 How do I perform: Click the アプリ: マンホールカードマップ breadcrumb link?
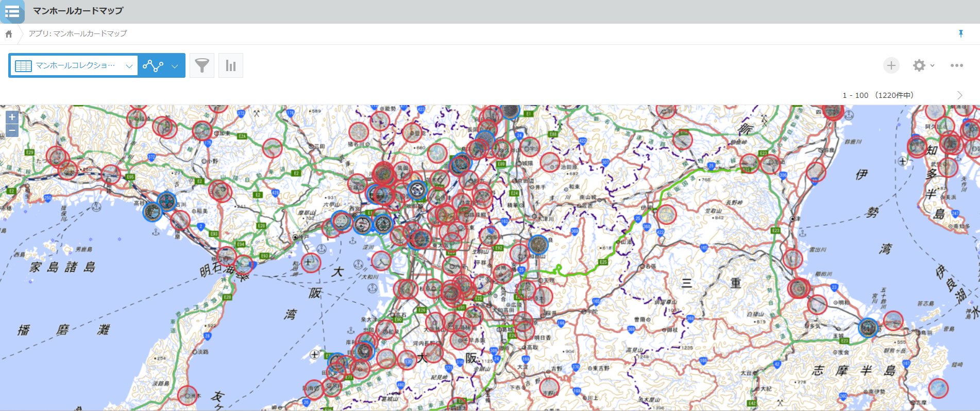(x=78, y=33)
